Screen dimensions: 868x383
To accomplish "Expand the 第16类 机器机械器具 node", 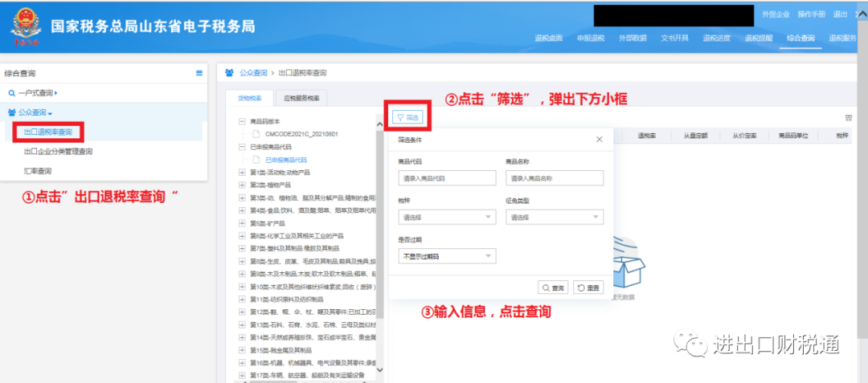I will (x=241, y=363).
